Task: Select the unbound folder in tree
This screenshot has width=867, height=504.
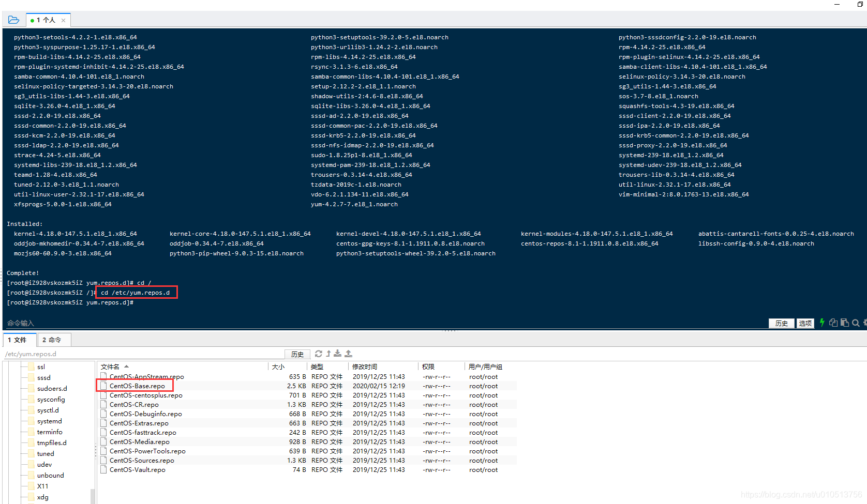Action: tap(51, 475)
